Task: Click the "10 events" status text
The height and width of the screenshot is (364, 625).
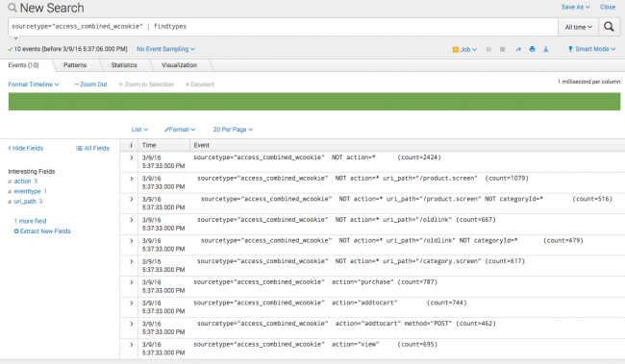Action: tap(71, 49)
